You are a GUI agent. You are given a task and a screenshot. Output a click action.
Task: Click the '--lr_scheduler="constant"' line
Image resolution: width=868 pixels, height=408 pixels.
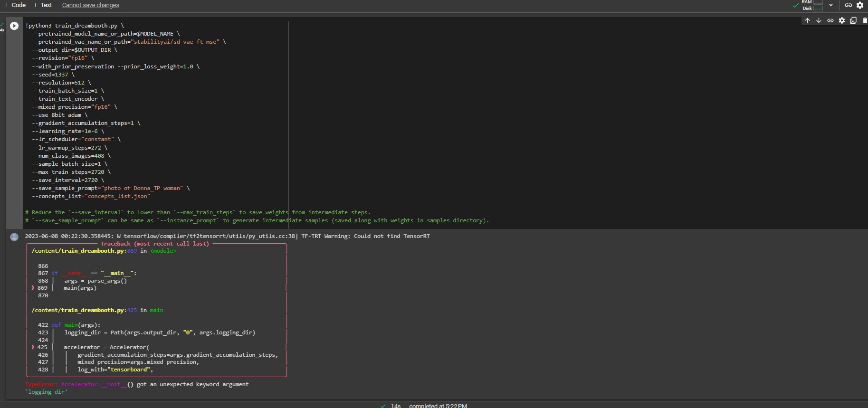click(x=76, y=139)
